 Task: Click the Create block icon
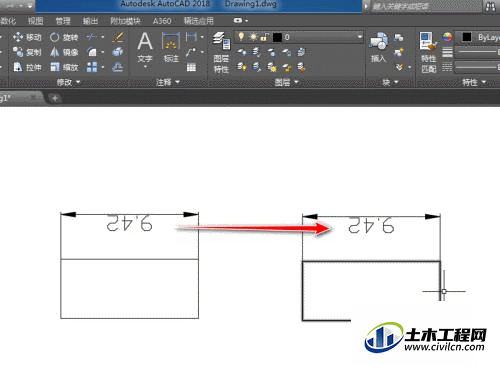pyautogui.click(x=399, y=37)
